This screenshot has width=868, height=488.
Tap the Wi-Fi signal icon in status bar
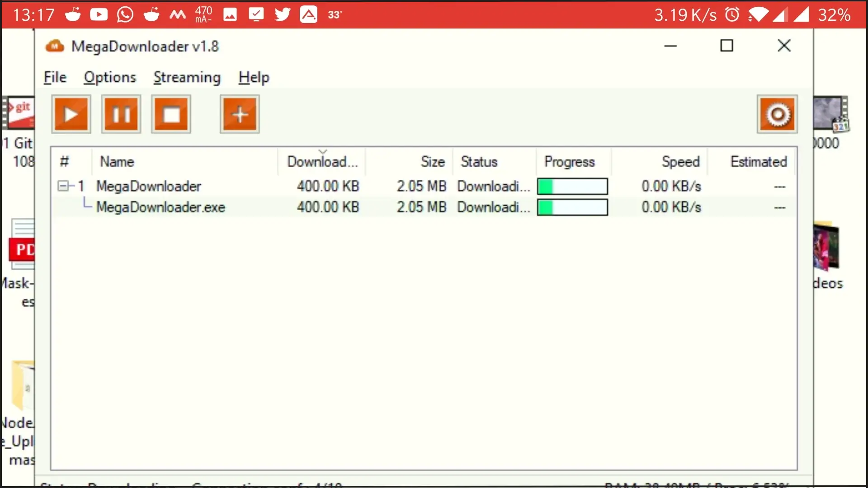[758, 14]
